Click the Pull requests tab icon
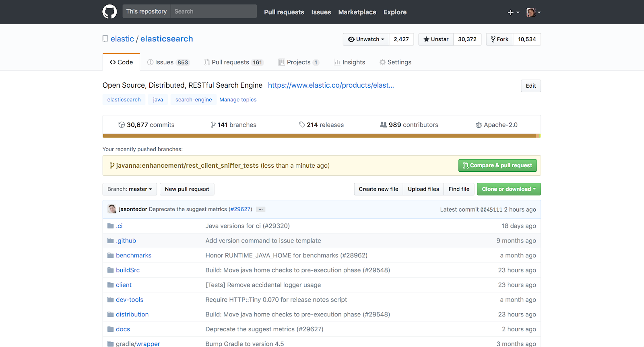The height and width of the screenshot is (347, 644). click(207, 62)
